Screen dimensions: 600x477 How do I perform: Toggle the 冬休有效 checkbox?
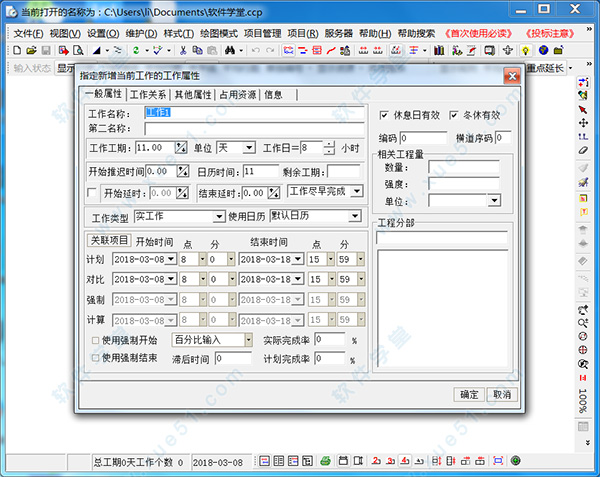pos(453,114)
